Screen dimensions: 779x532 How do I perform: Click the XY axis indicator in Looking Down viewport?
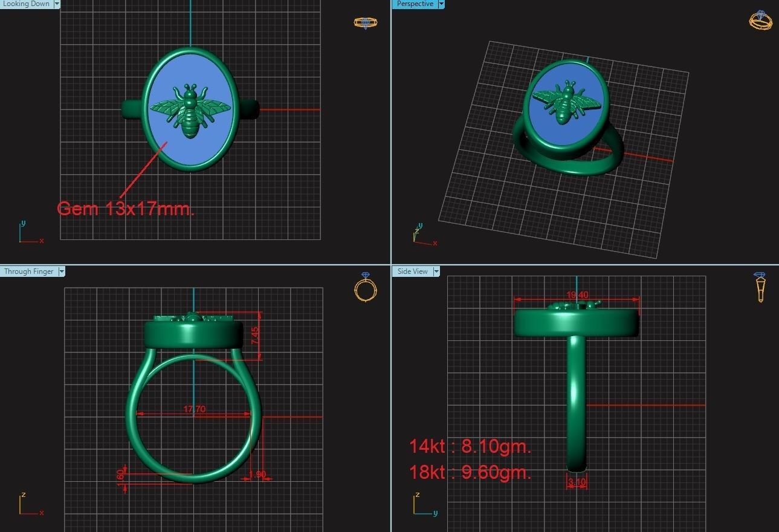(x=30, y=233)
